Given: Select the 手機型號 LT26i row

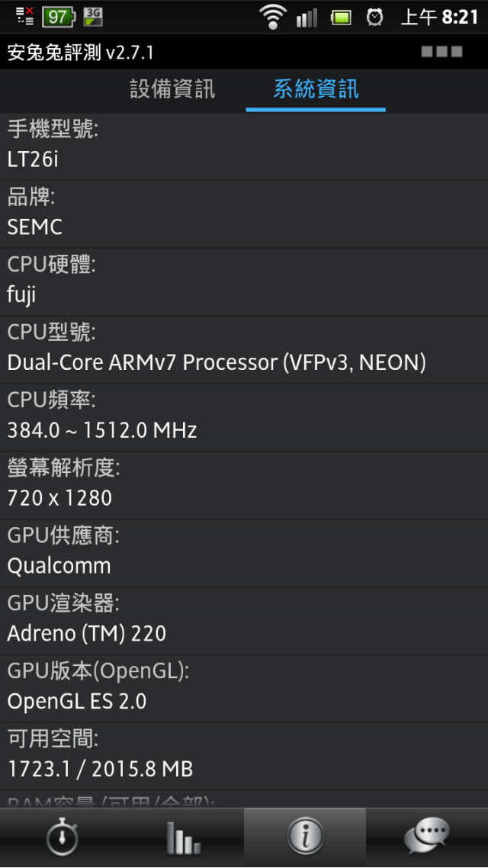Looking at the screenshot, I should pos(244,146).
